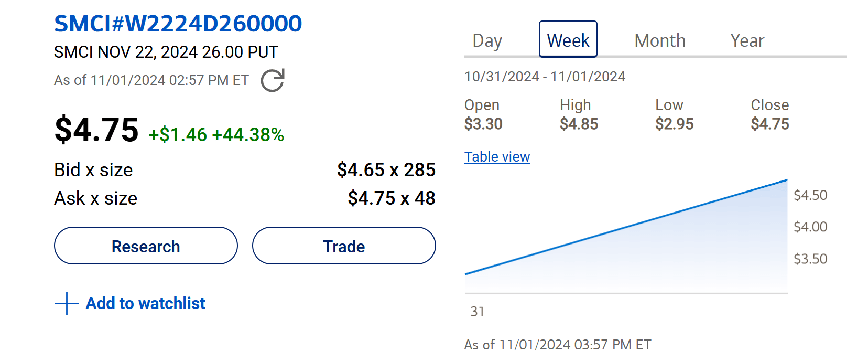Click the ask value $4.75 x 48
Screen dimensions: 868x361
point(391,198)
